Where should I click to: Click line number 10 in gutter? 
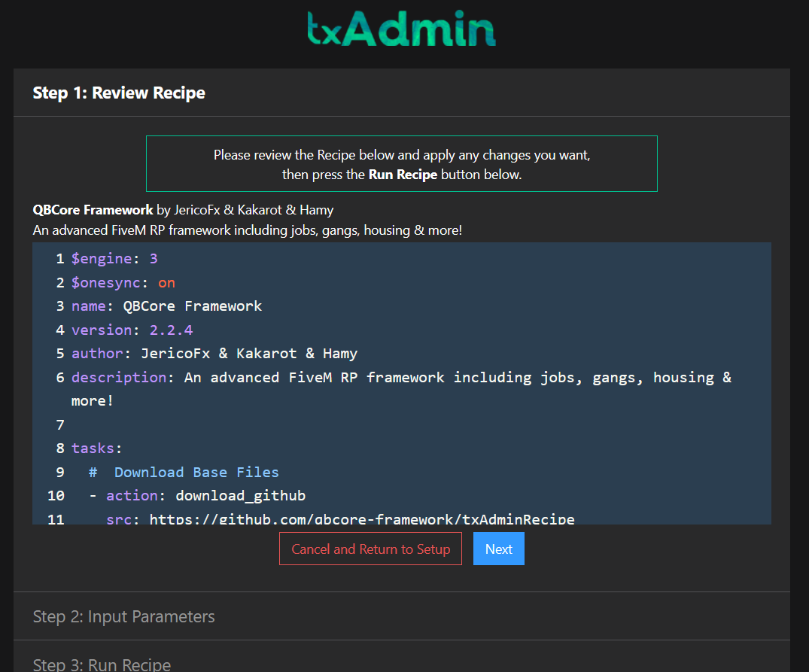coord(56,496)
